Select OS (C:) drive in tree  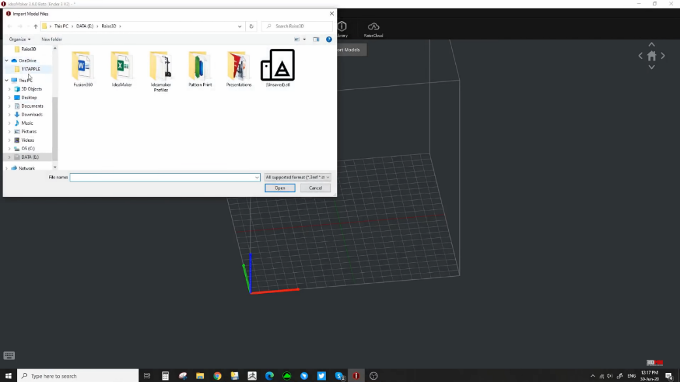click(x=28, y=148)
